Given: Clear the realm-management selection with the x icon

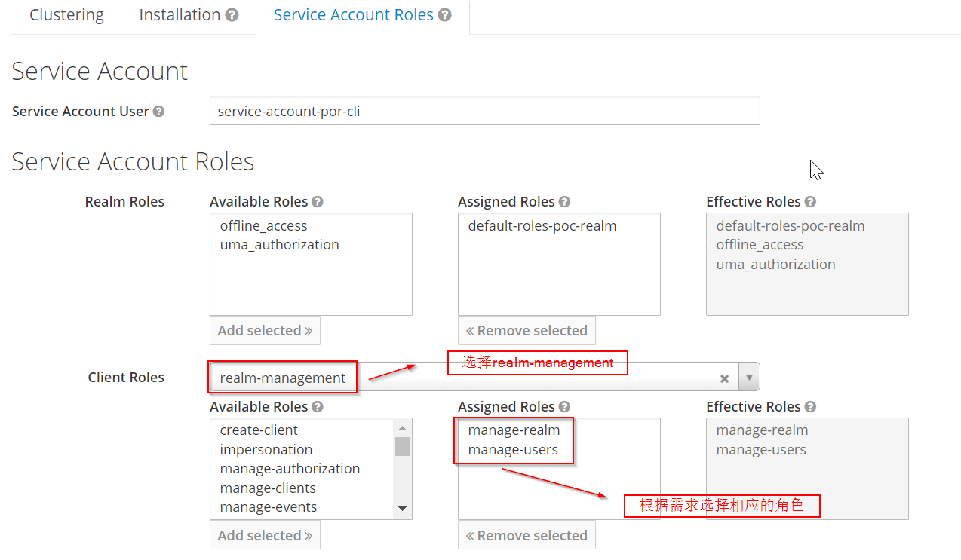Looking at the screenshot, I should pyautogui.click(x=724, y=378).
